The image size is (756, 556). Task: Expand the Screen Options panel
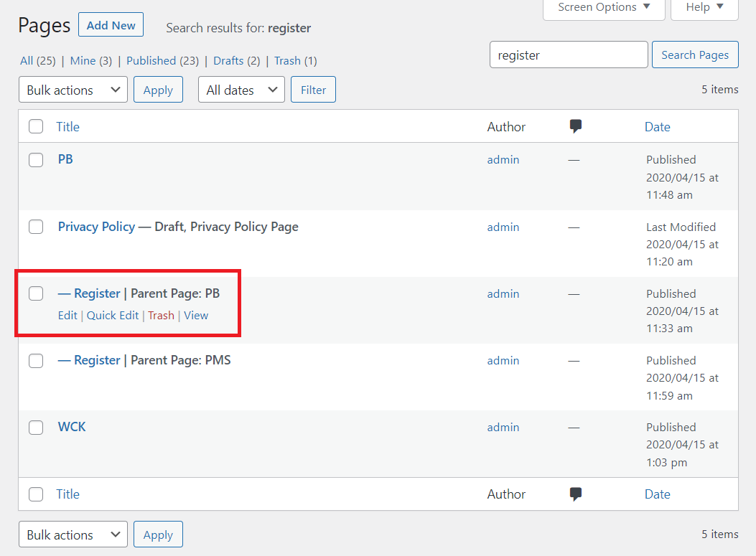[x=604, y=7]
